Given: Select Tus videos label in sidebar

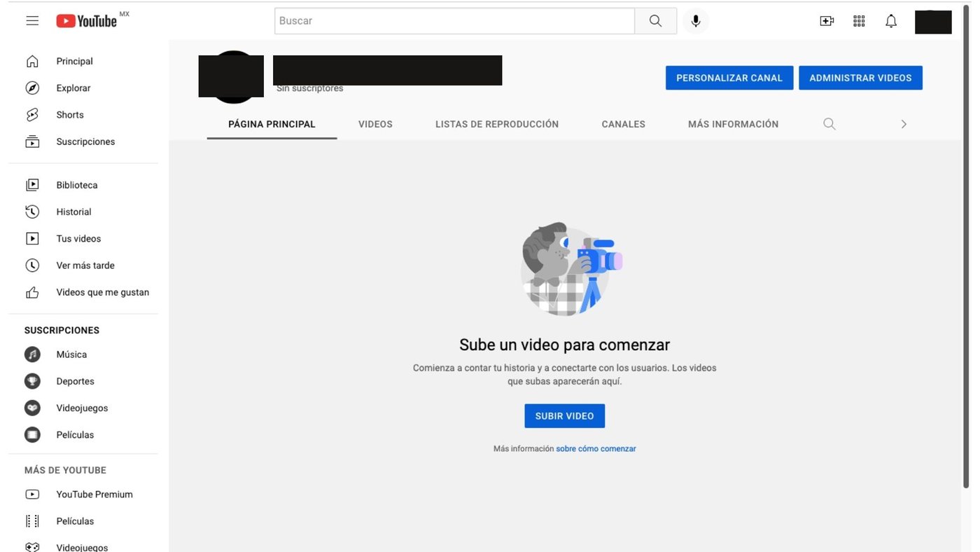Looking at the screenshot, I should coord(78,239).
